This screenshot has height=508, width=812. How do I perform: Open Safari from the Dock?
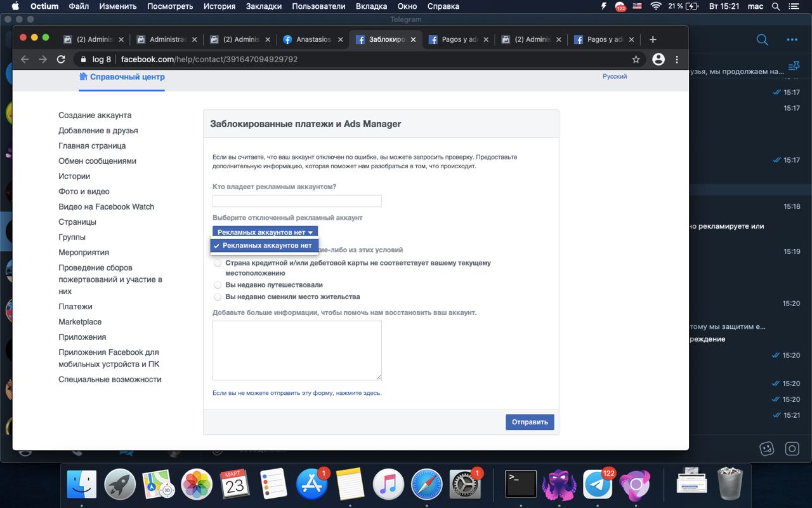(x=426, y=485)
